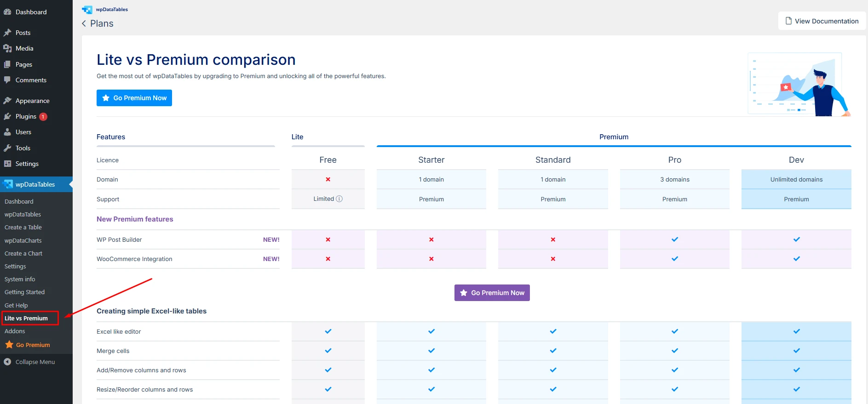Image resolution: width=868 pixels, height=404 pixels.
Task: Open Getting Started in the submenu
Action: click(24, 292)
